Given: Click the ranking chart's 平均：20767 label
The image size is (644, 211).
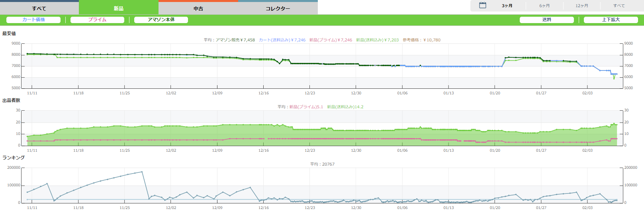Looking at the screenshot, I should click(322, 164).
